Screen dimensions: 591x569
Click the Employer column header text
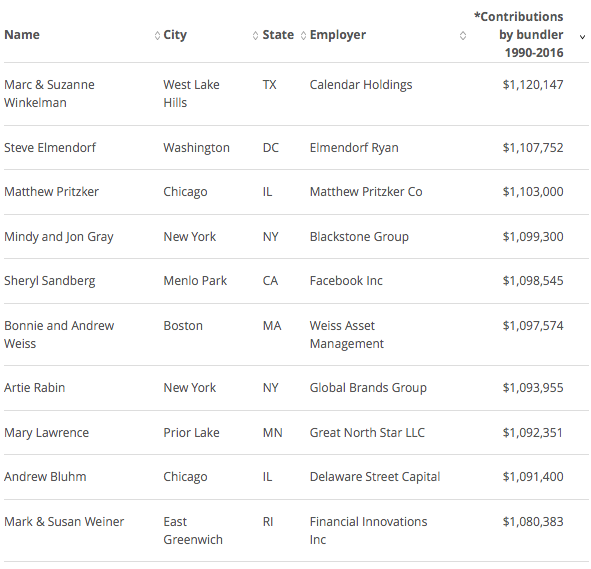pos(338,35)
